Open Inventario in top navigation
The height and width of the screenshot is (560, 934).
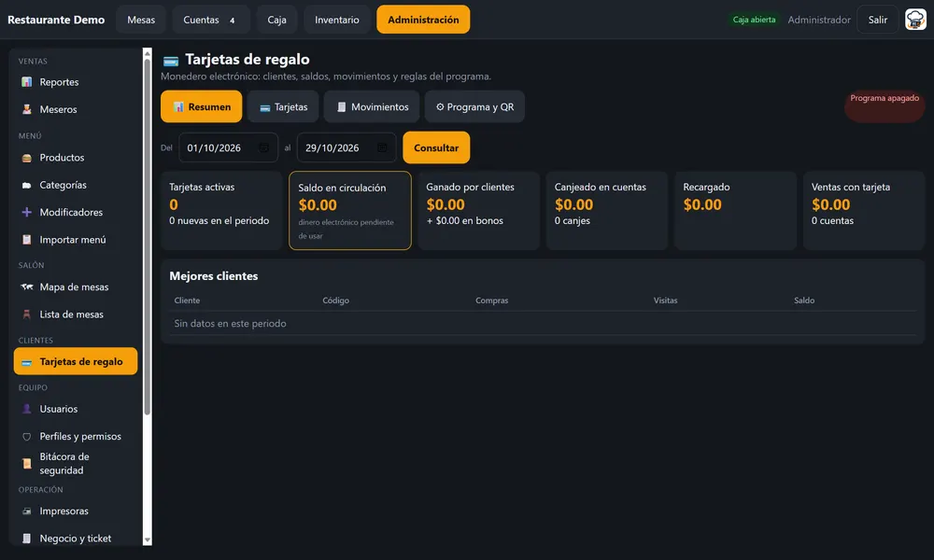(x=337, y=20)
